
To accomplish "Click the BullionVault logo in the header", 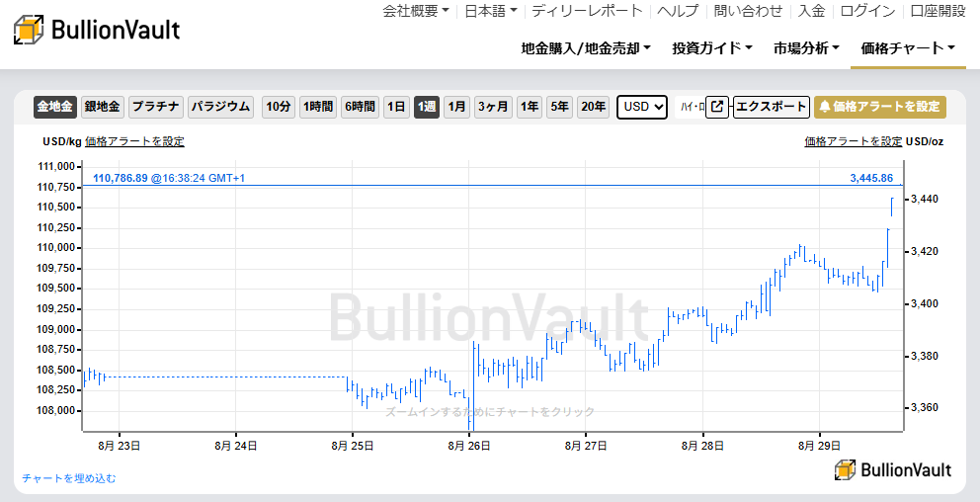I will pyautogui.click(x=97, y=30).
